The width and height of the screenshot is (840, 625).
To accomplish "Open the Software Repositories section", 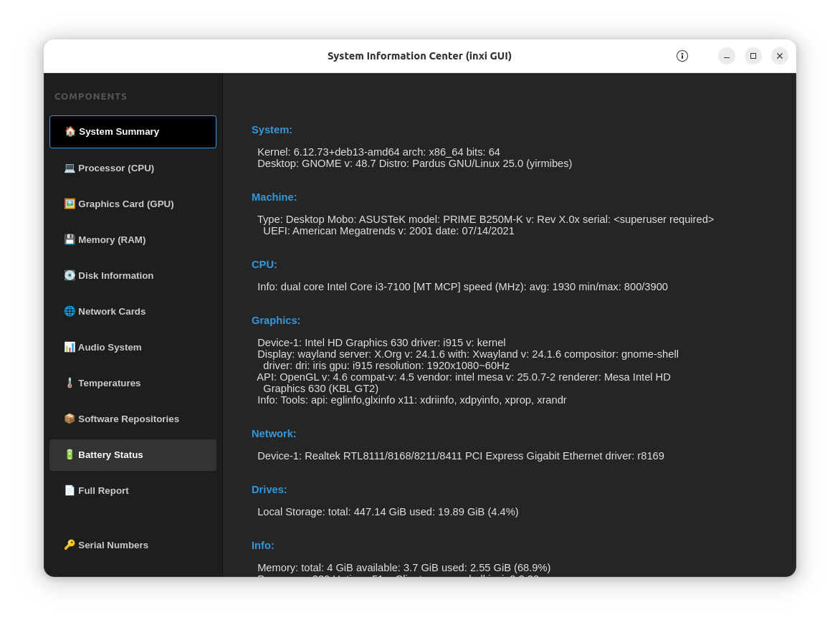I will 128,419.
